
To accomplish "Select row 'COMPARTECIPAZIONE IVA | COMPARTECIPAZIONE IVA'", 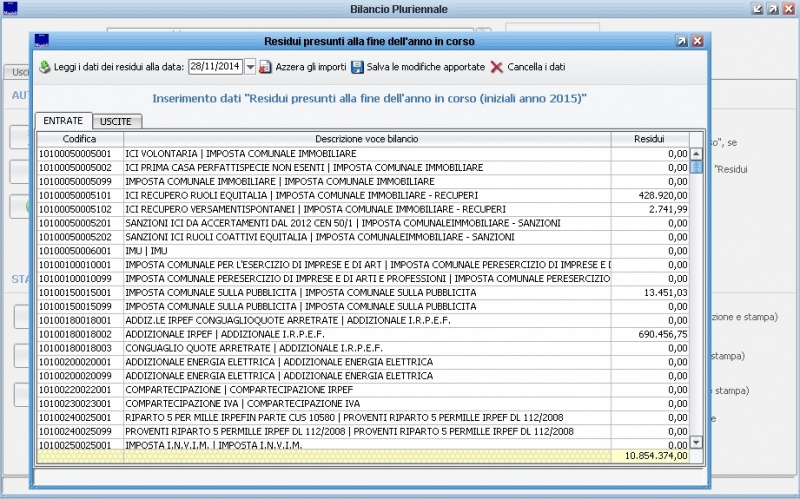I will point(363,404).
